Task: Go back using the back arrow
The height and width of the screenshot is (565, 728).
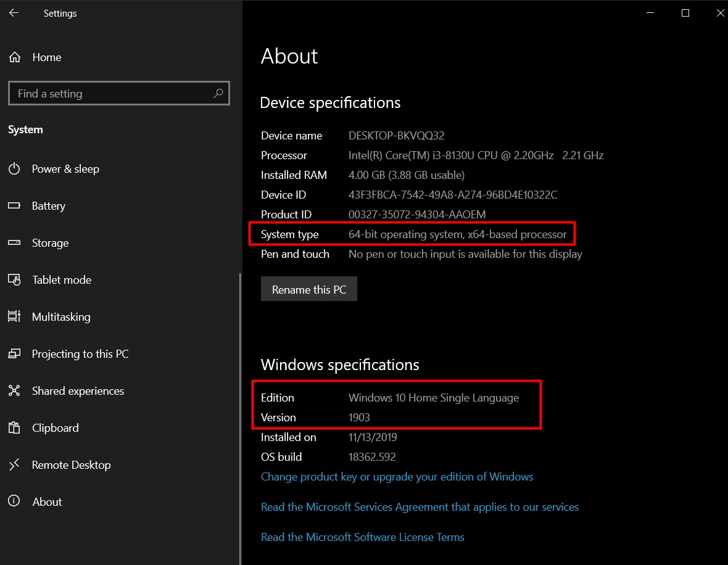Action: click(x=14, y=13)
